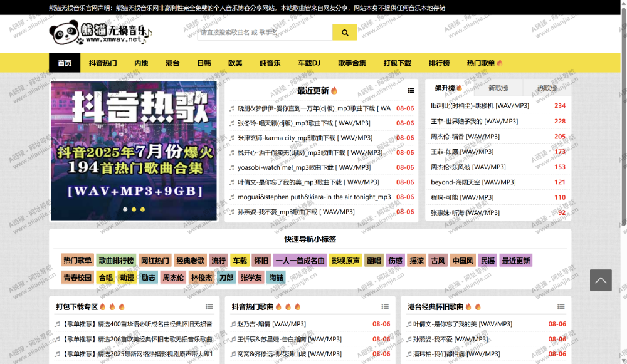Select the second carousel dot on banner
The height and width of the screenshot is (364, 627).
tap(134, 209)
